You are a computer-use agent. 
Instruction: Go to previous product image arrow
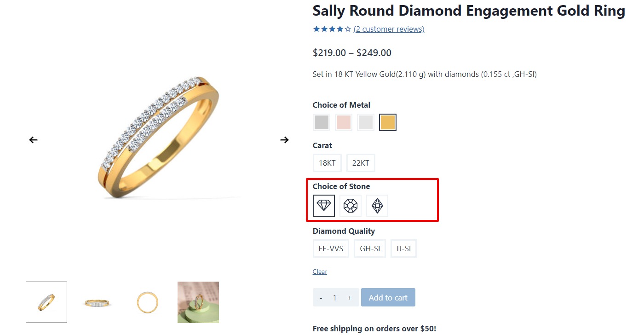[33, 140]
